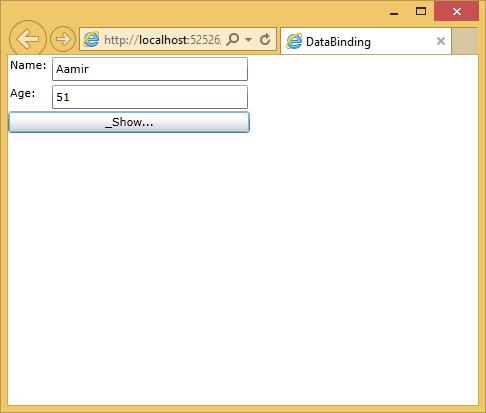The width and height of the screenshot is (486, 413).
Task: Maximize the browser window
Action: pos(421,12)
